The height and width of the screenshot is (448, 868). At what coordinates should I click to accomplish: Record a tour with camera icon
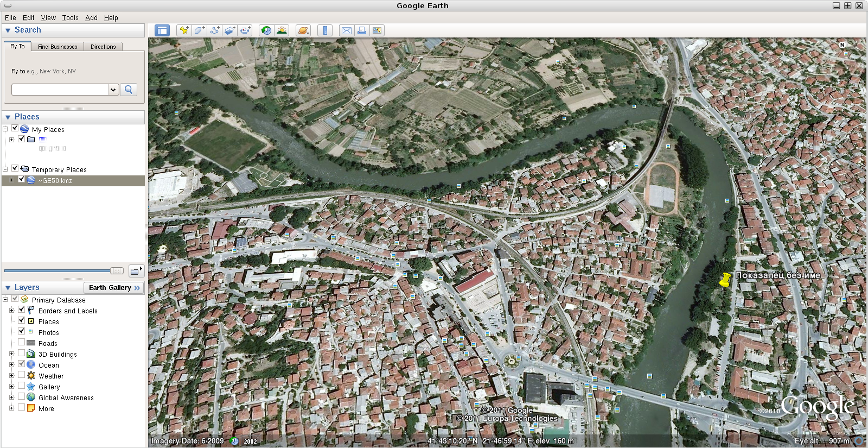tap(245, 30)
